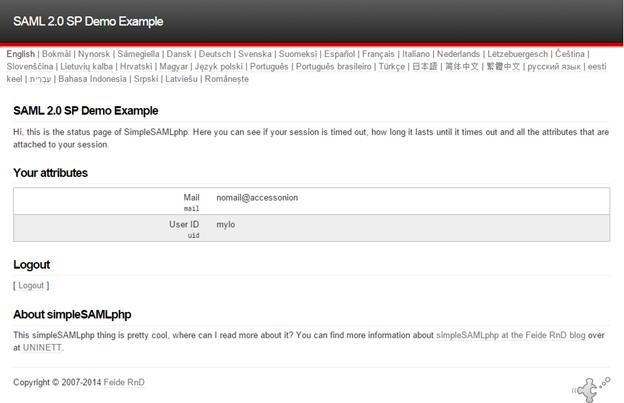This screenshot has width=624, height=403.
Task: Pick Türkçe from the language bar
Action: coord(393,67)
